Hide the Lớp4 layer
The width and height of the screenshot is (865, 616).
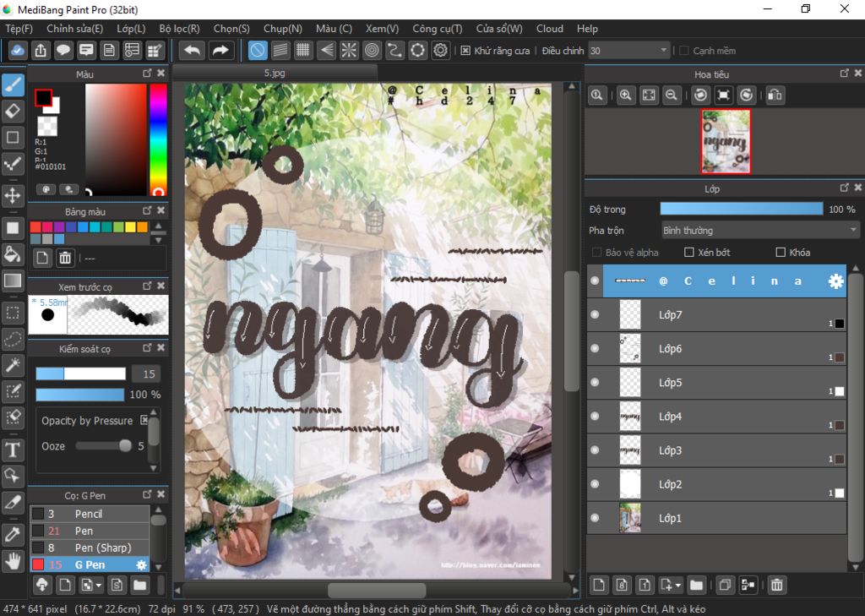tap(595, 417)
